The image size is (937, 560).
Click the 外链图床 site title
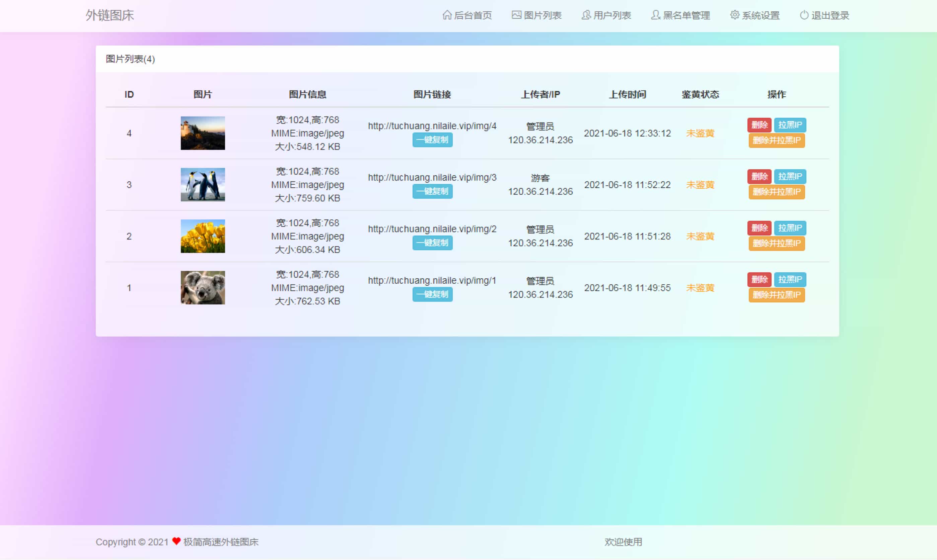click(x=111, y=15)
